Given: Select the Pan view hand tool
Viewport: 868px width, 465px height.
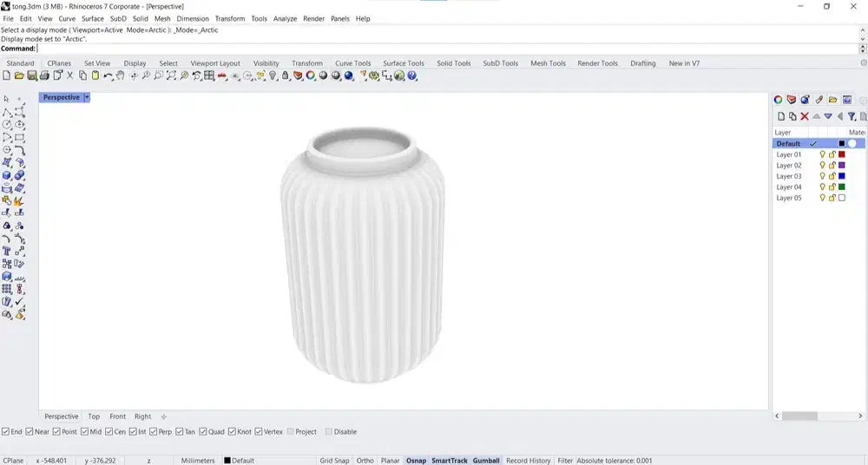Looking at the screenshot, I should [x=121, y=76].
